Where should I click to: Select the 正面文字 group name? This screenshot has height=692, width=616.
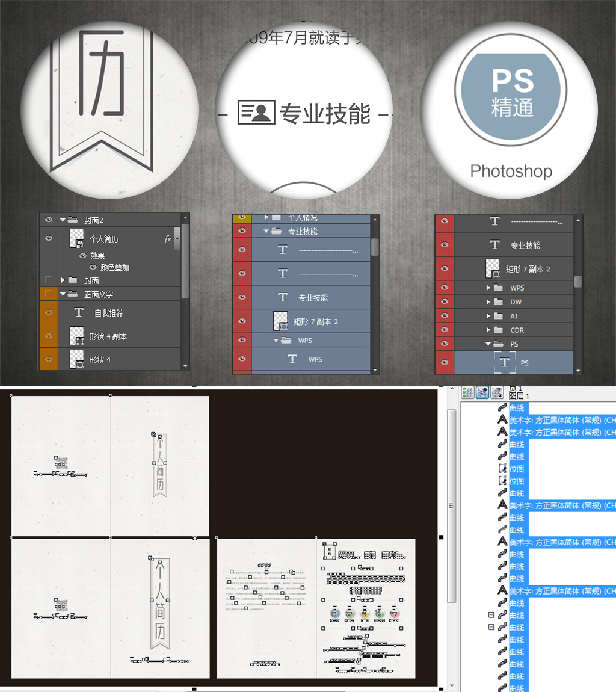coord(99,294)
